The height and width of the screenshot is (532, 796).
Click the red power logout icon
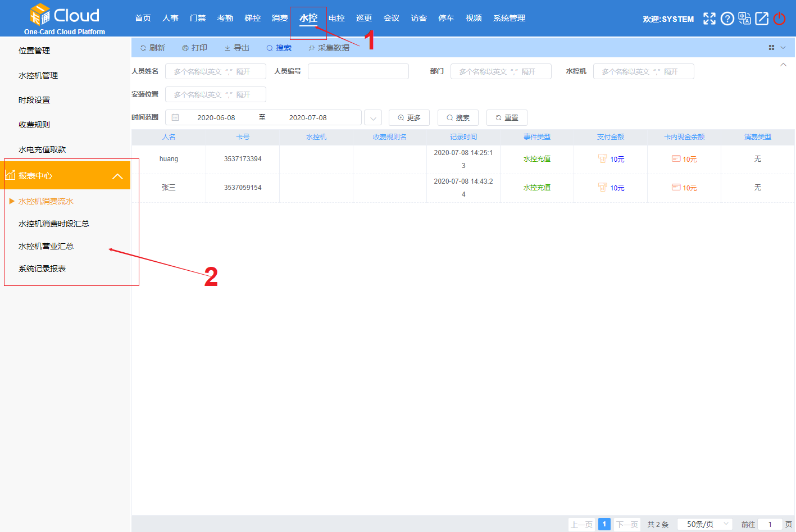tap(779, 19)
